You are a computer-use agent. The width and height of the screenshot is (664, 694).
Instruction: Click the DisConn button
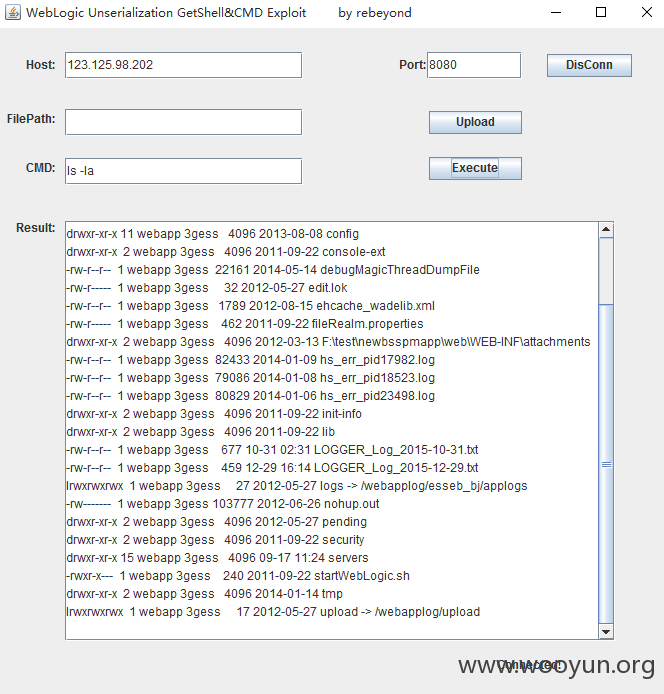point(589,66)
